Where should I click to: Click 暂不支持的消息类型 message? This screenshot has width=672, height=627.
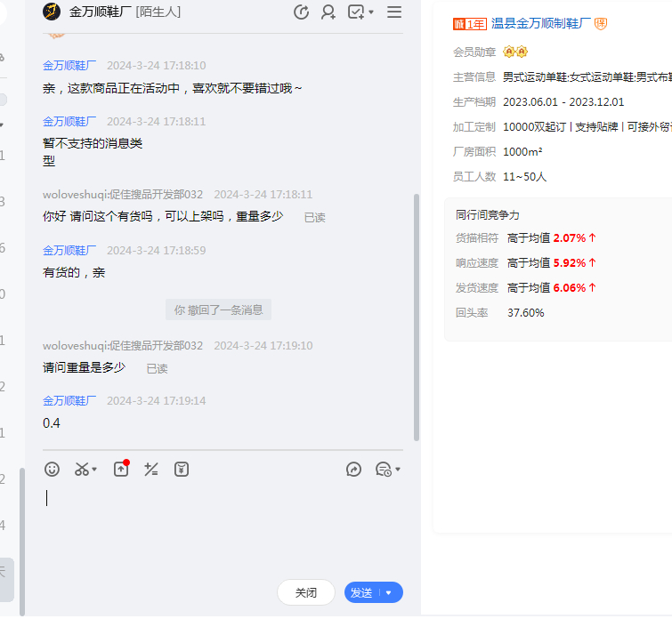pos(93,152)
